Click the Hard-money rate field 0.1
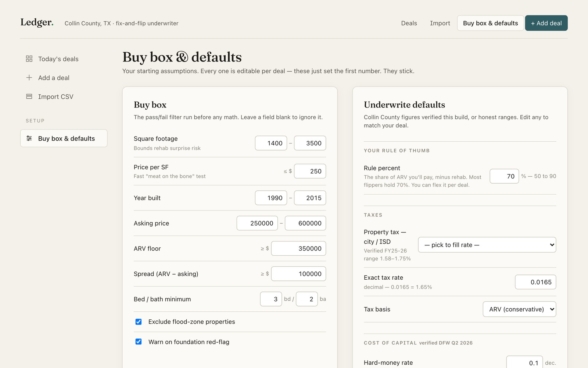 (524, 363)
